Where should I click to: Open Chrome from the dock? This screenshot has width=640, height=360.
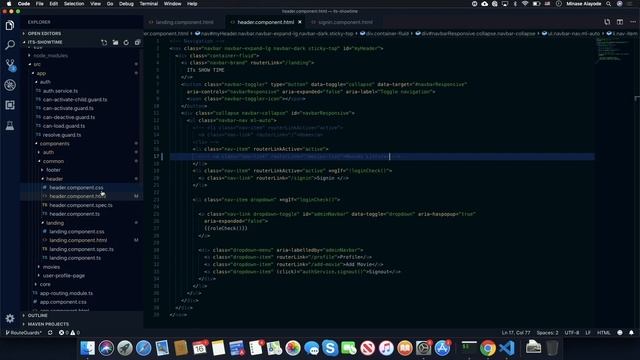488,348
